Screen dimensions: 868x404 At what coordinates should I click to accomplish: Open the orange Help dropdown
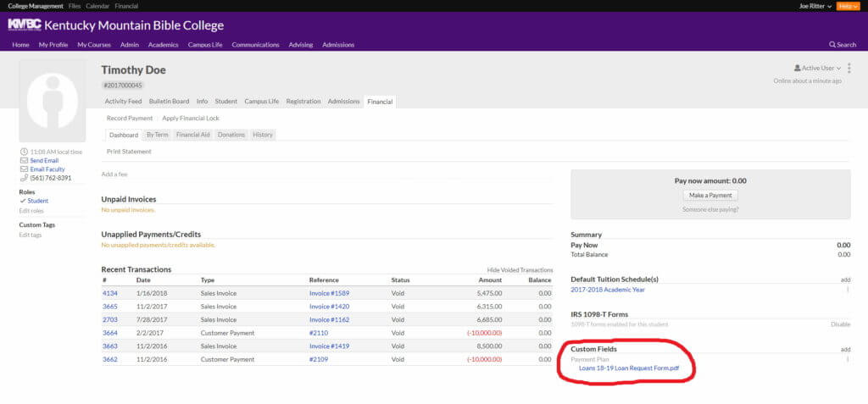pos(848,6)
